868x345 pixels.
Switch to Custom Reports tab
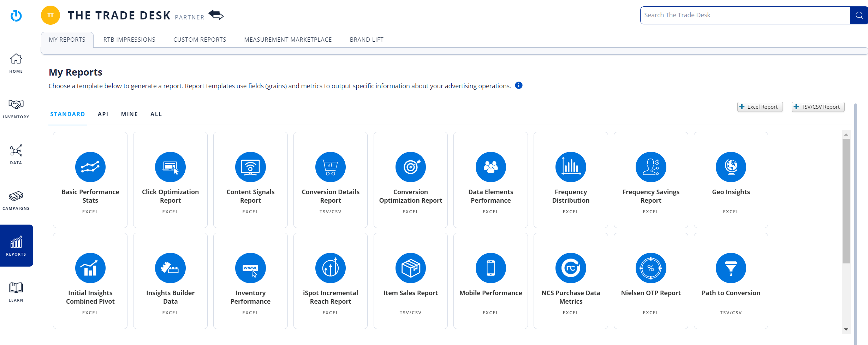pyautogui.click(x=200, y=40)
